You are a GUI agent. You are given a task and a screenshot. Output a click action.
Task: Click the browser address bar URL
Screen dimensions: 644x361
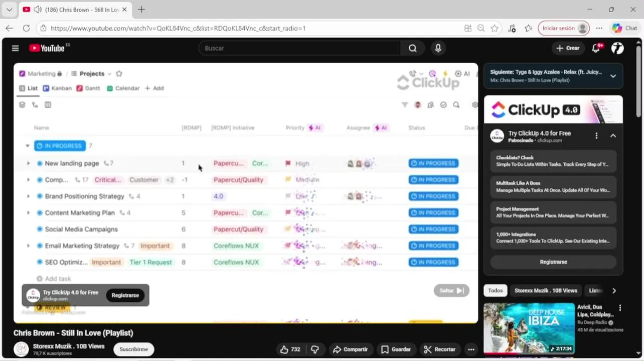point(178,28)
